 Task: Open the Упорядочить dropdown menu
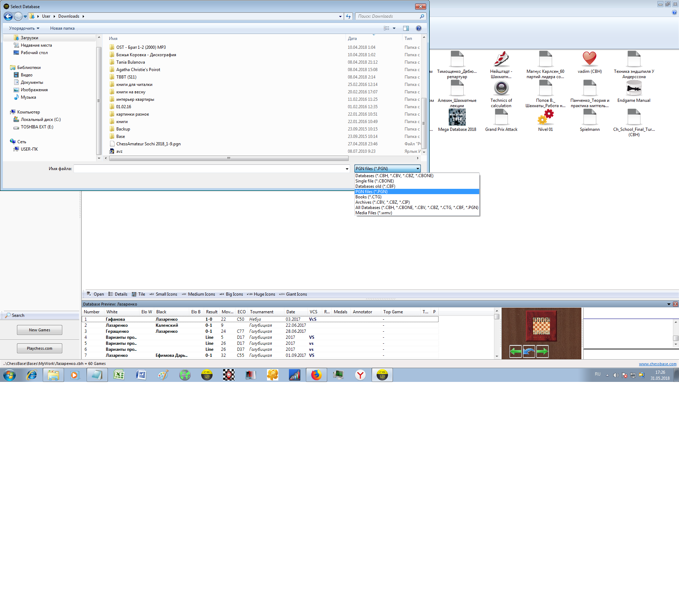(x=24, y=28)
